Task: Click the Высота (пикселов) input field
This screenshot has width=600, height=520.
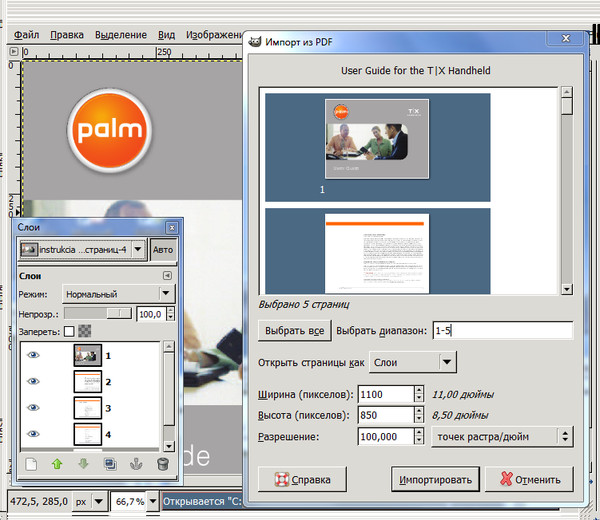Action: (386, 415)
